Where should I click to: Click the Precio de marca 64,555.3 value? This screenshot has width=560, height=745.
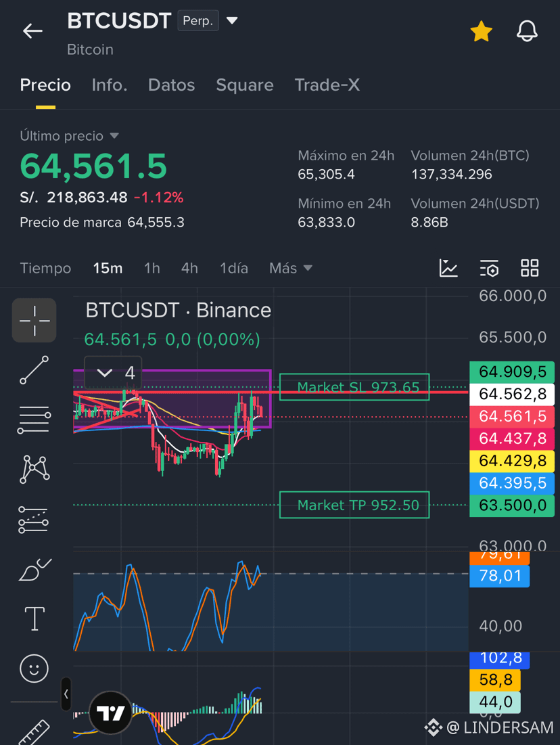[156, 223]
